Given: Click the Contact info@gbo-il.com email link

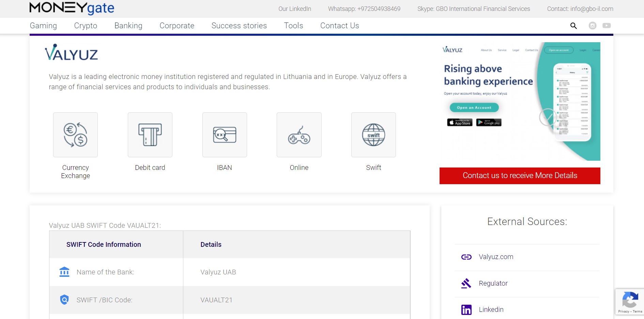Looking at the screenshot, I should (x=580, y=9).
